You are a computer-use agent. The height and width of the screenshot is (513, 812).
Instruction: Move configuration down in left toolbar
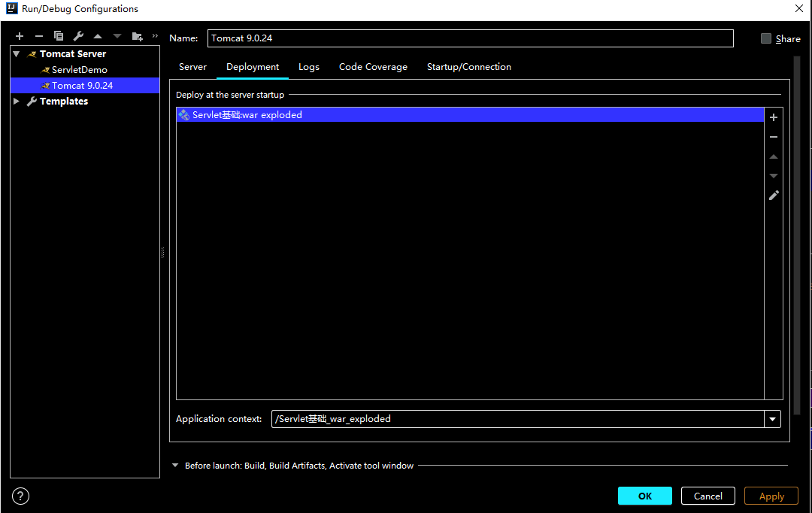pos(117,36)
